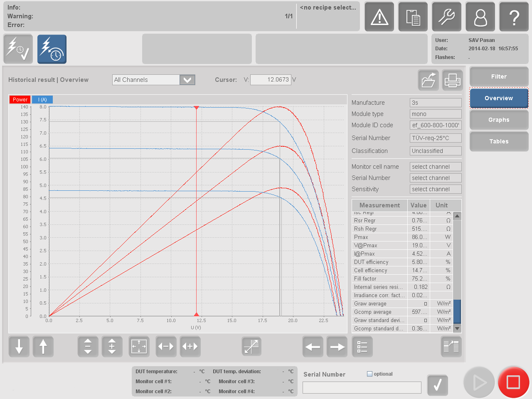Click the horizontal compress zoom icon

tap(166, 346)
